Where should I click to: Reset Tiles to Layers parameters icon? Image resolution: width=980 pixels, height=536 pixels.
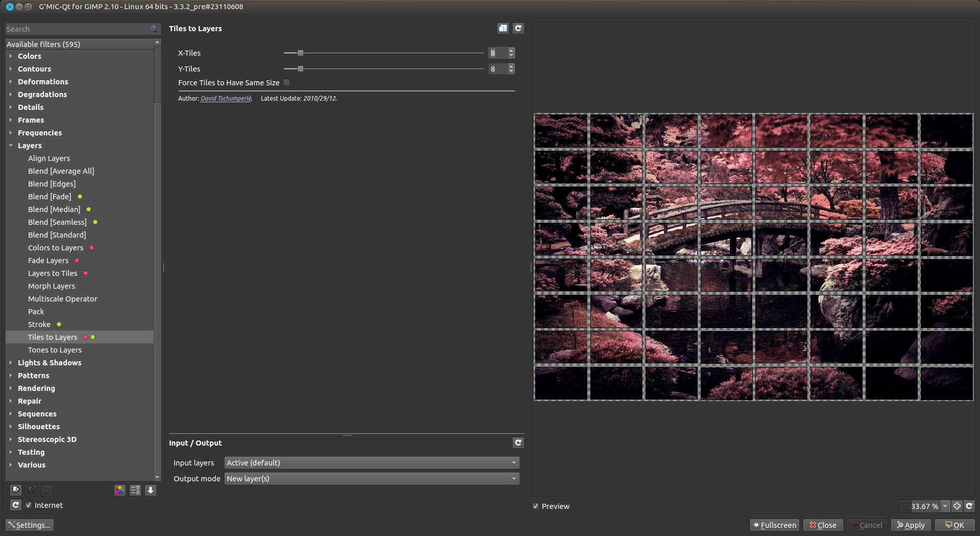(x=518, y=29)
